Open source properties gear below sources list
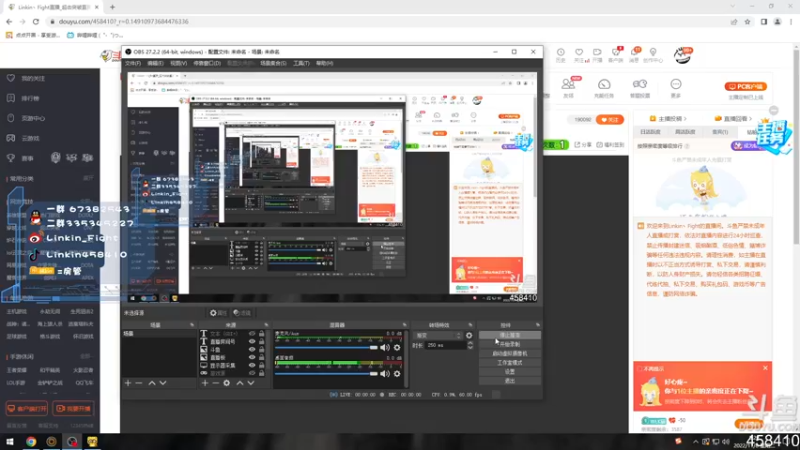800x450 pixels. point(227,383)
